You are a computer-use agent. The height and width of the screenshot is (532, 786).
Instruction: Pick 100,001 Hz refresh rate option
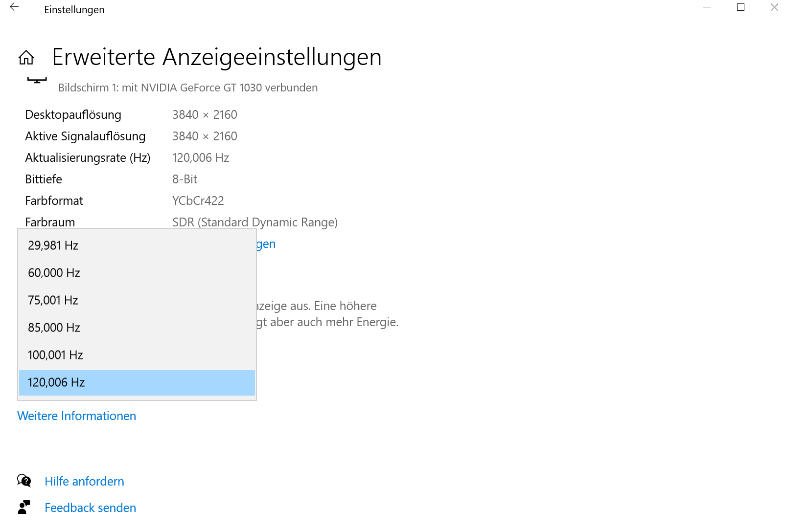137,355
